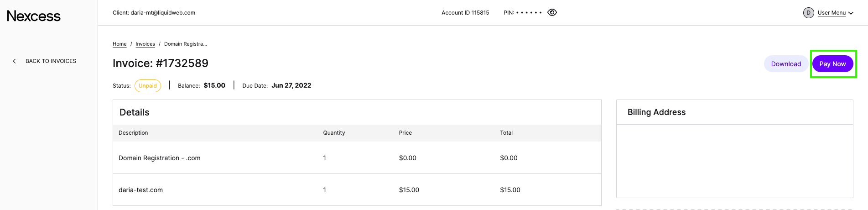
Task: Click the Total column header
Action: pos(506,133)
